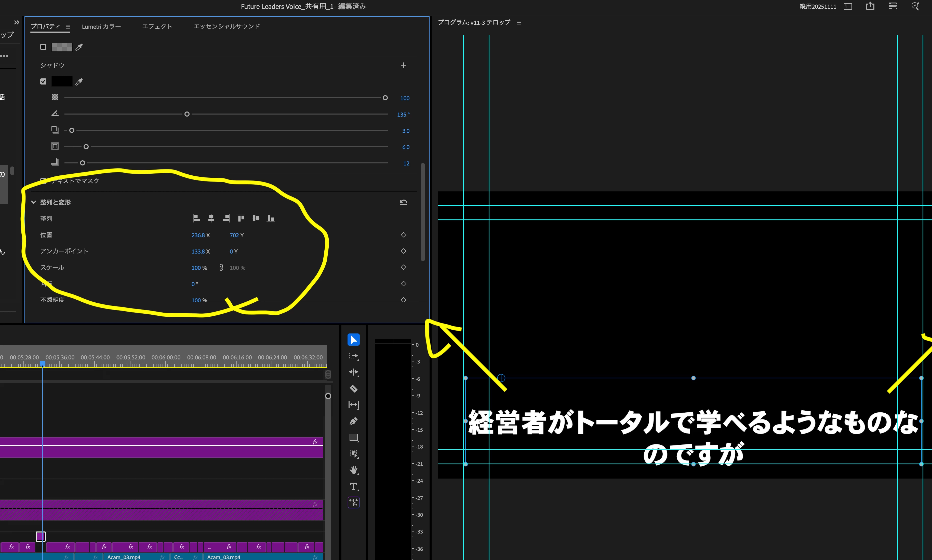Enable the background fill checkbox
The height and width of the screenshot is (560, 932).
(x=43, y=47)
